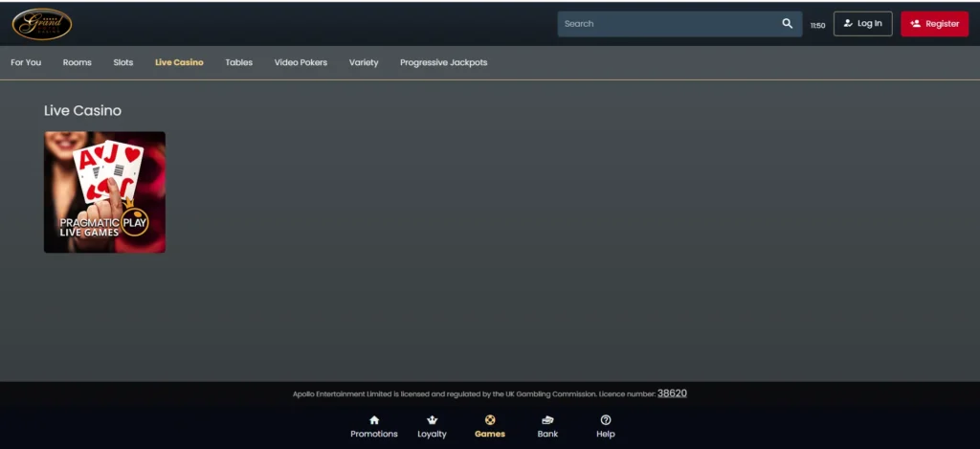Open the Help section

tap(606, 426)
